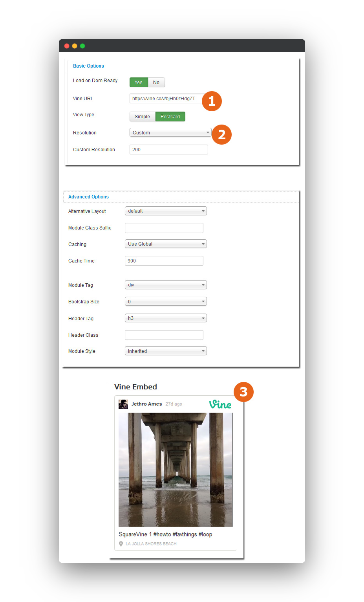Click the Module Style label

[82, 351]
